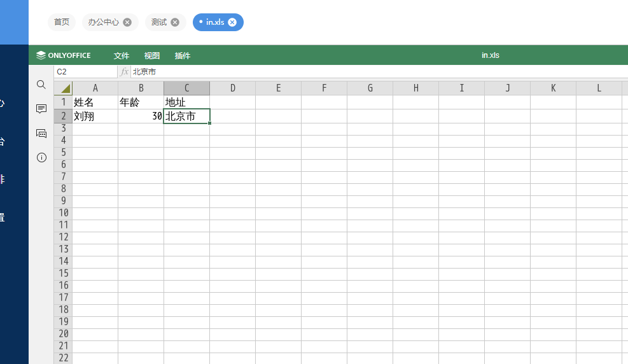Select cell containing 30
The width and height of the screenshot is (628, 364).
pos(141,116)
